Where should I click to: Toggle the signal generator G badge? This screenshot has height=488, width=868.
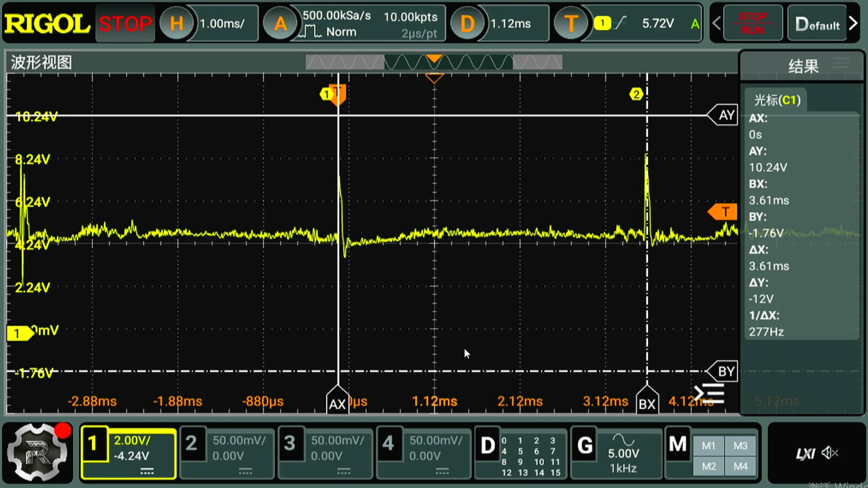tap(585, 446)
